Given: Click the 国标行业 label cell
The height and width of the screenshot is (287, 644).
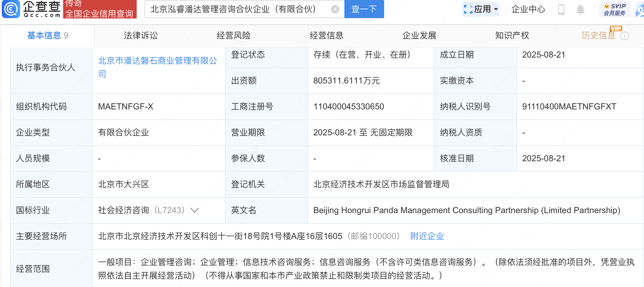Looking at the screenshot, I should click(x=51, y=210).
